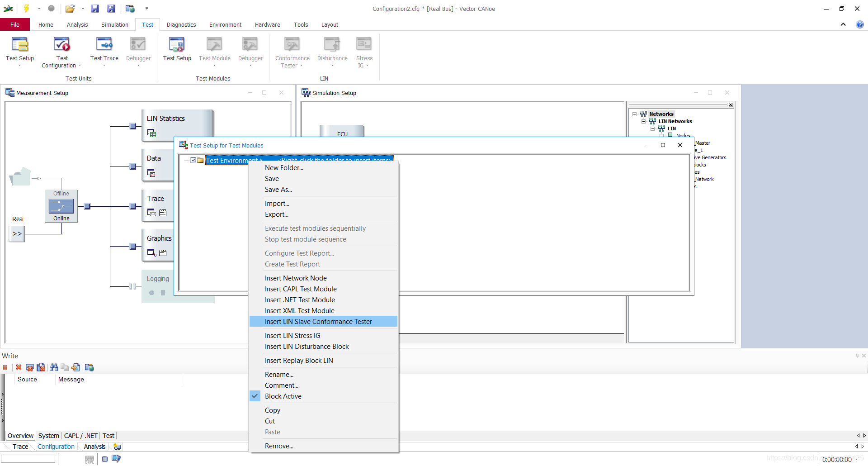Click the database cylinder icon in status bar
The image size is (868, 466).
[105, 459]
